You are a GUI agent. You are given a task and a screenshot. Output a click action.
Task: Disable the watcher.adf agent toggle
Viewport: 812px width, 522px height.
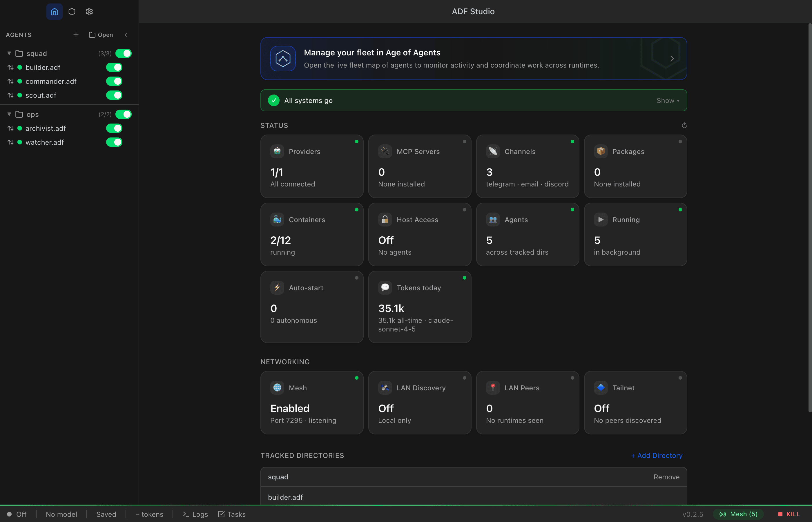pos(114,142)
